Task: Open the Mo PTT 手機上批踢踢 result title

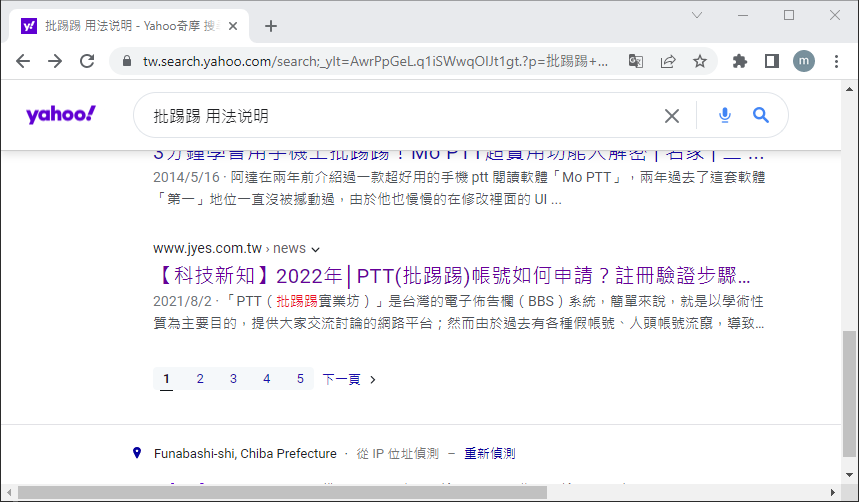Action: [458, 155]
